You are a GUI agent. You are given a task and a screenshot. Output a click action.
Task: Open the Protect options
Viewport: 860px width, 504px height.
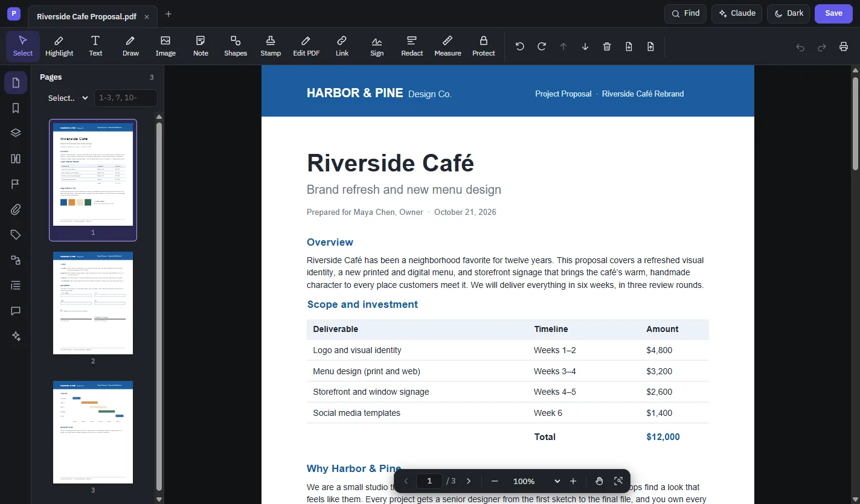pyautogui.click(x=483, y=46)
